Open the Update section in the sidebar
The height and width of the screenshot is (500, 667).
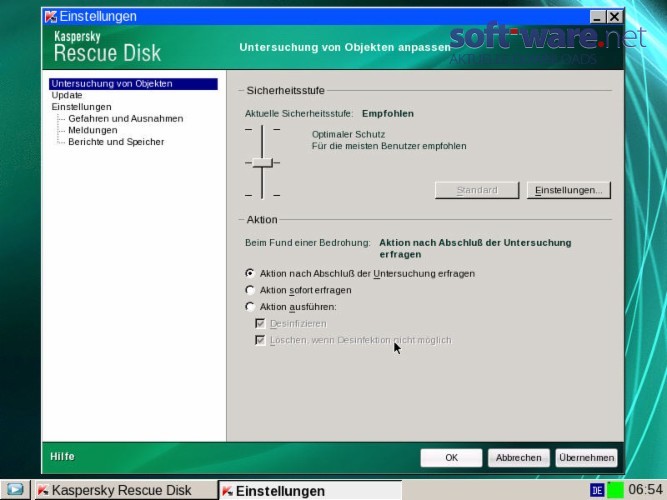tap(67, 95)
